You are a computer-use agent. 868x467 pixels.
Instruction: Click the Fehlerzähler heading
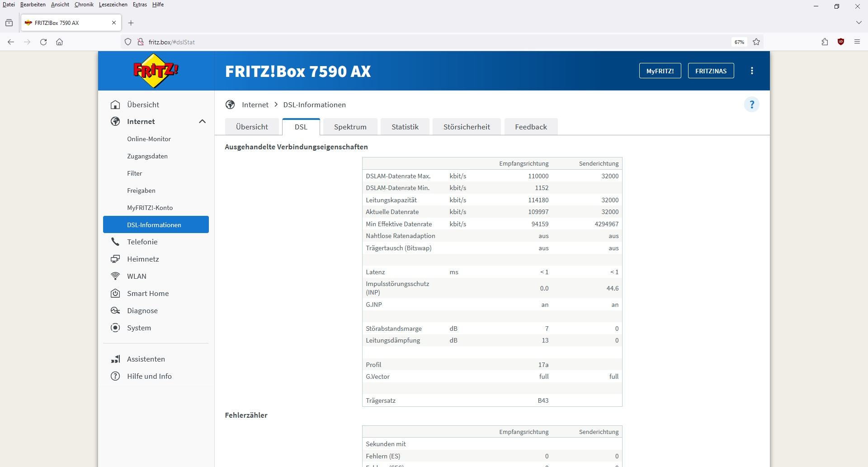click(x=246, y=415)
